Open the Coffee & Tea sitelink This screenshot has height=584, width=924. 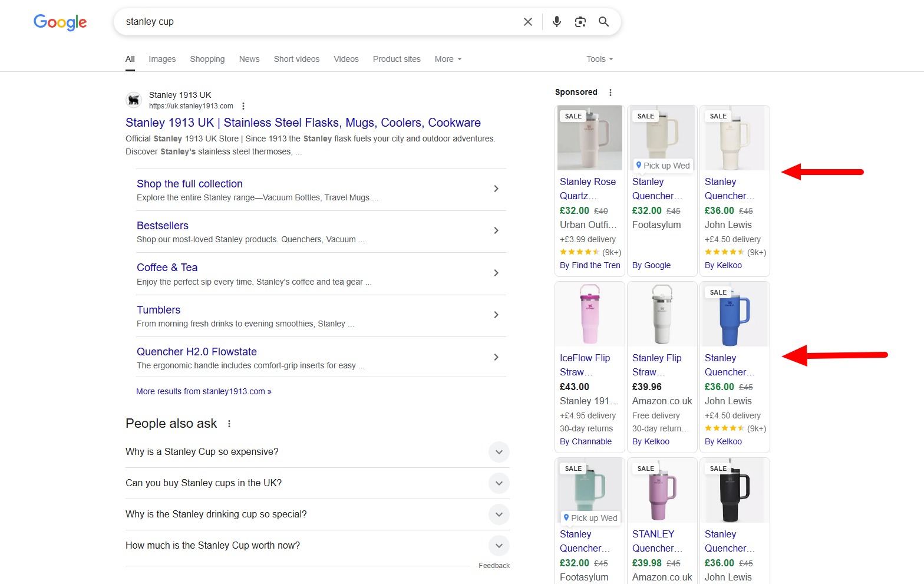pos(167,268)
